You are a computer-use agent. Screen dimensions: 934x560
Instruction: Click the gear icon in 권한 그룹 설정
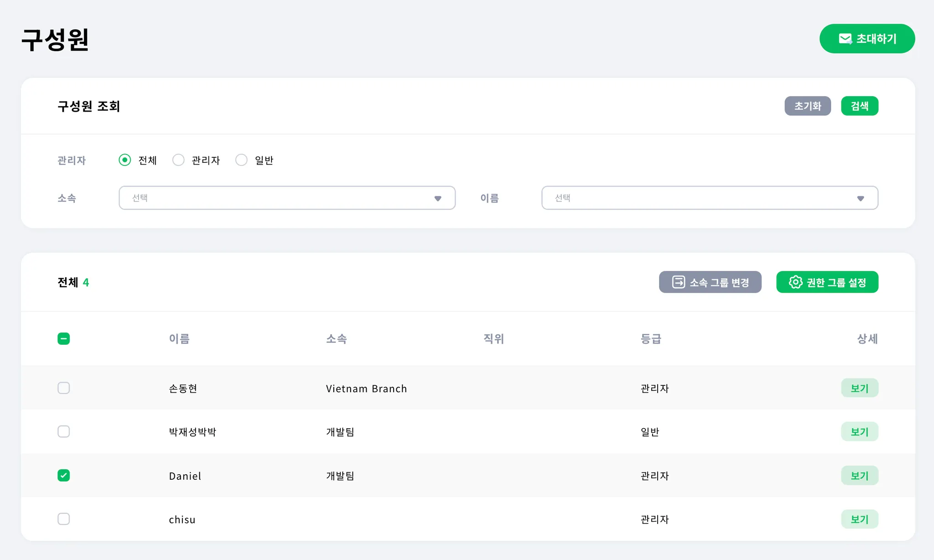[x=795, y=282]
